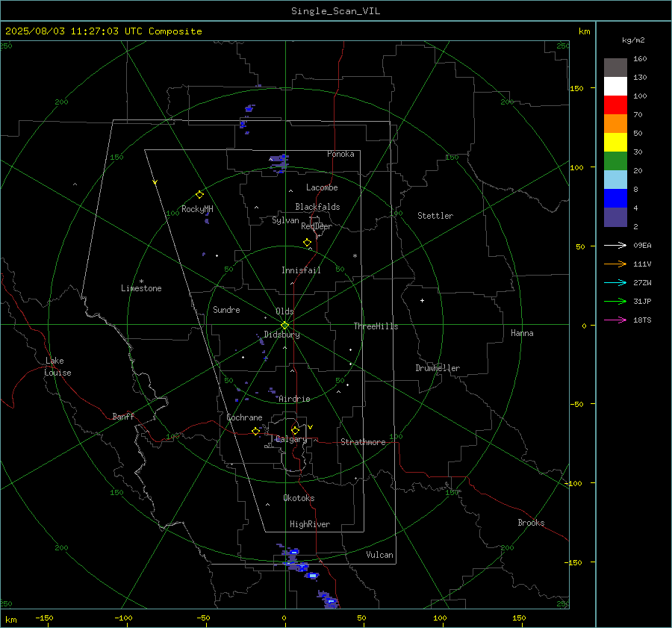Click the Ponoka label

(x=340, y=154)
